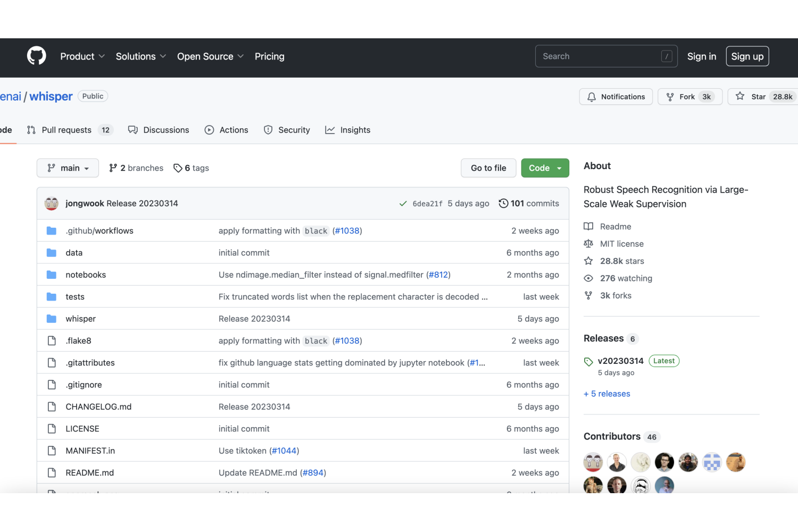This screenshot has width=798, height=532.
Task: Click the Sign up button
Action: pos(747,56)
